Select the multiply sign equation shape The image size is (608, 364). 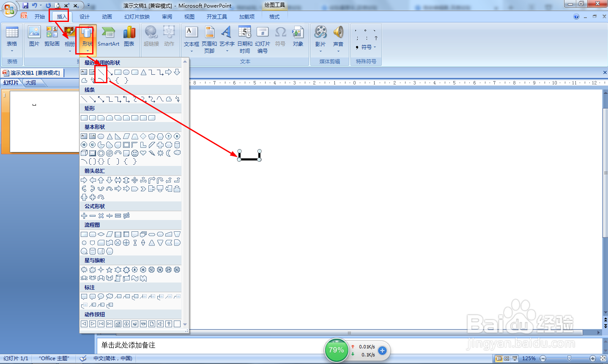click(101, 215)
